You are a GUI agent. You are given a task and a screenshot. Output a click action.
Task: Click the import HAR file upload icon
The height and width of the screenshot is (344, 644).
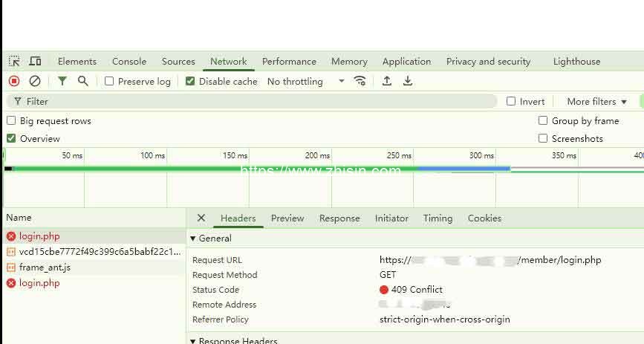coord(387,81)
